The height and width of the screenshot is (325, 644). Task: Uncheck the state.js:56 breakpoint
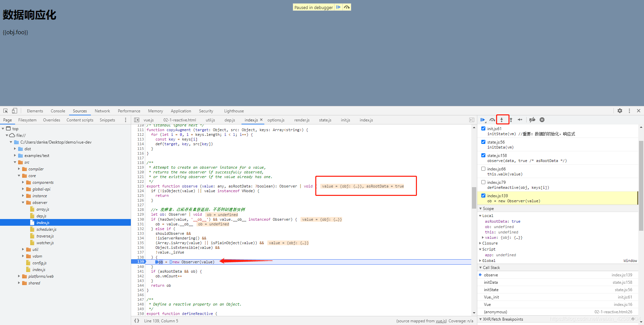pyautogui.click(x=483, y=142)
